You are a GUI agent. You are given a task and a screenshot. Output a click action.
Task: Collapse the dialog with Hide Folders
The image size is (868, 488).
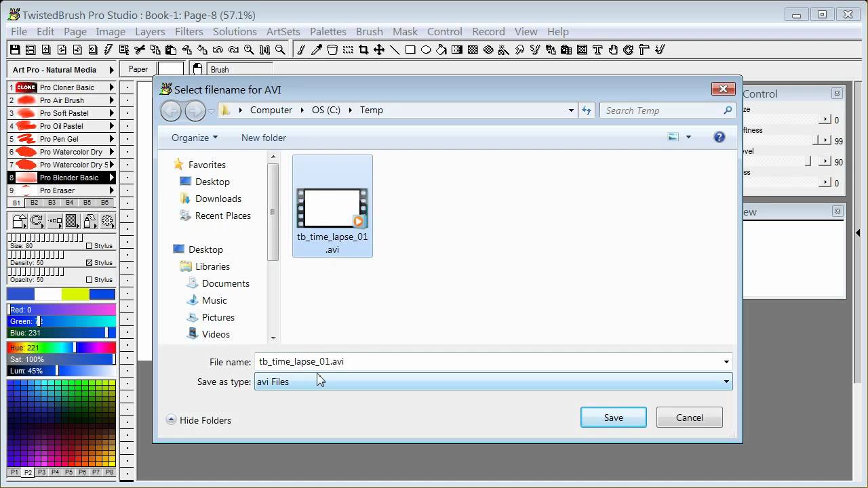pos(199,420)
